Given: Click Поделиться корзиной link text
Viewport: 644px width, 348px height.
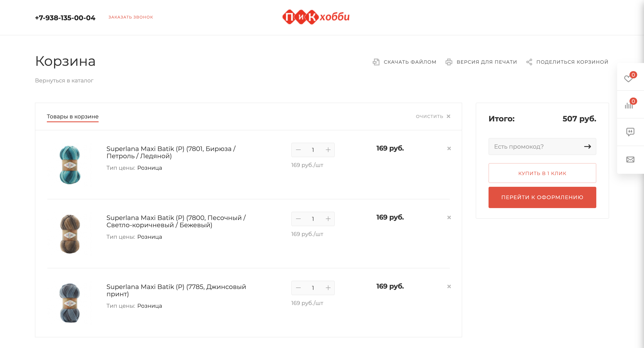Looking at the screenshot, I should (x=572, y=62).
